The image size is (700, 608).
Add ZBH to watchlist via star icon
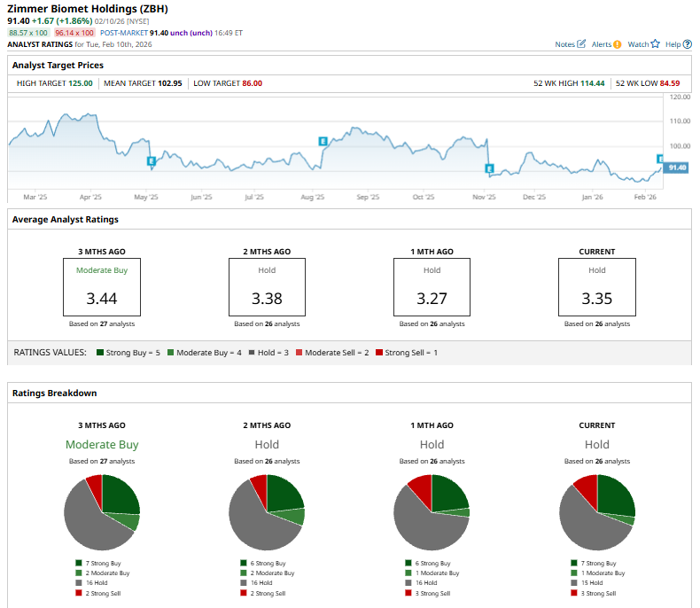click(656, 43)
